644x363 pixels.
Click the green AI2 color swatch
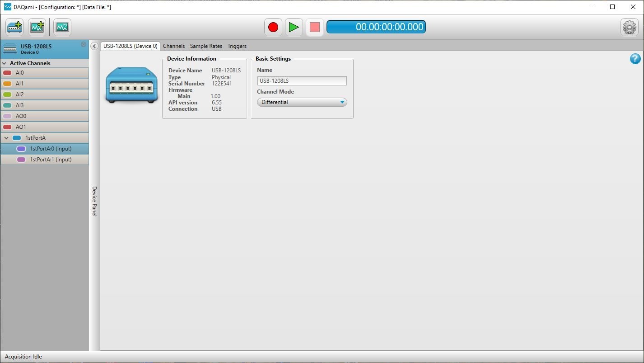point(7,94)
